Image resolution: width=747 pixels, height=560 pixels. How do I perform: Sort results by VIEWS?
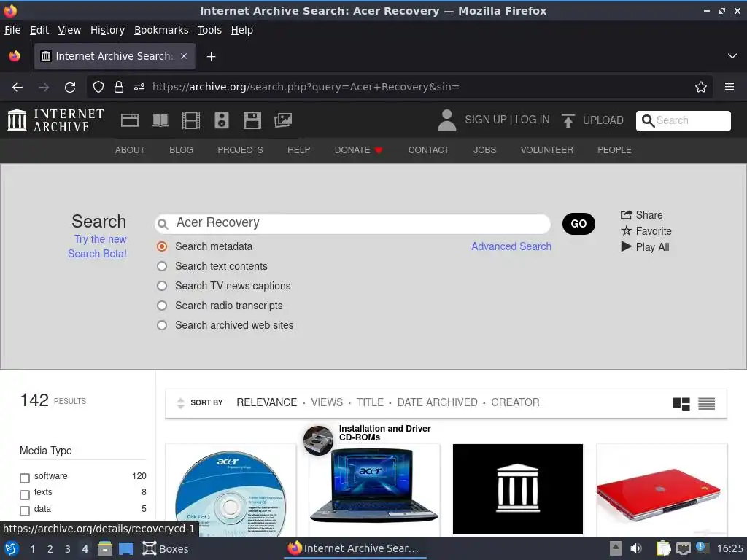327,402
